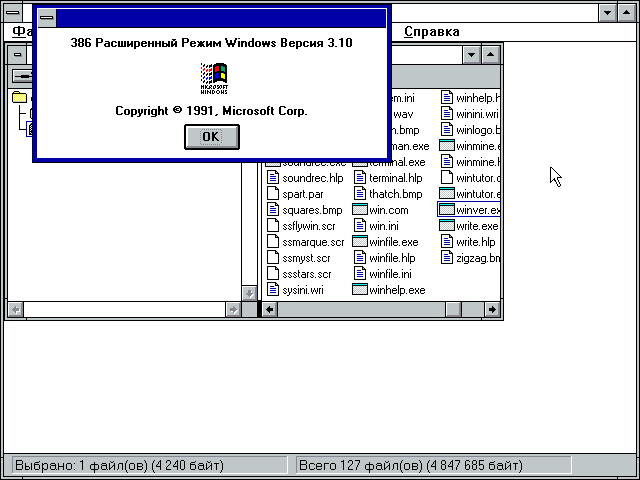Select file thatch.bmp

388,194
